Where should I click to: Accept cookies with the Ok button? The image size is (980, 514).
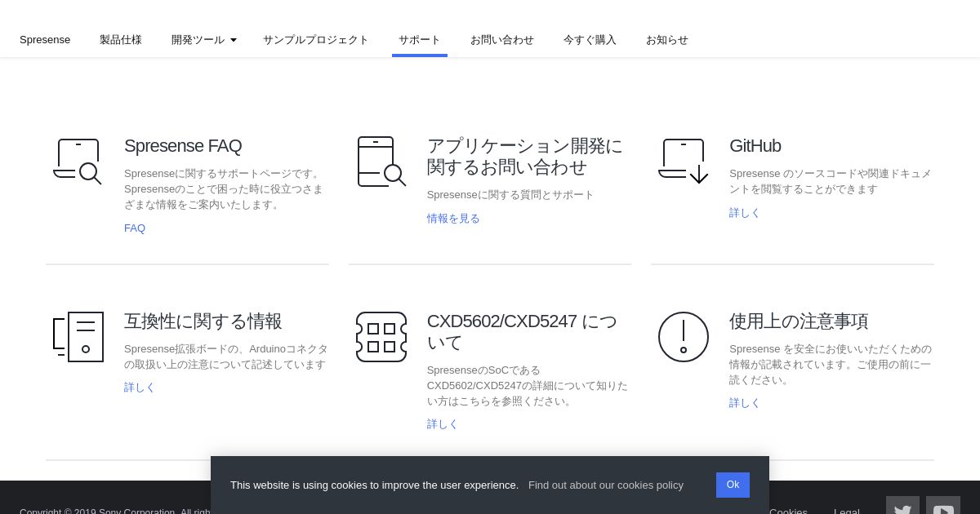point(733,485)
